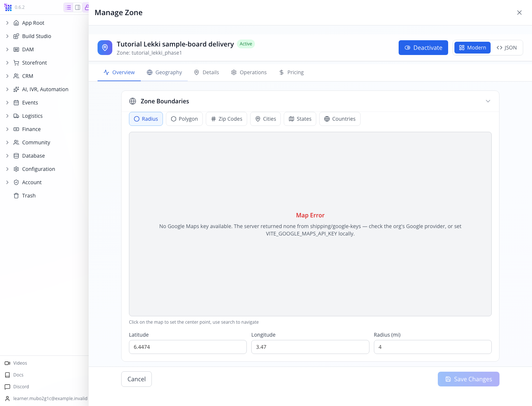The height and width of the screenshot is (406, 532).
Task: Select the Polygon boundary type
Action: (x=184, y=119)
